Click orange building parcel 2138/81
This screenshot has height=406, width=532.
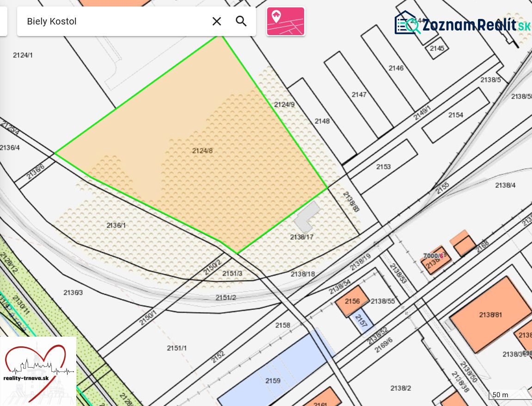point(490,315)
